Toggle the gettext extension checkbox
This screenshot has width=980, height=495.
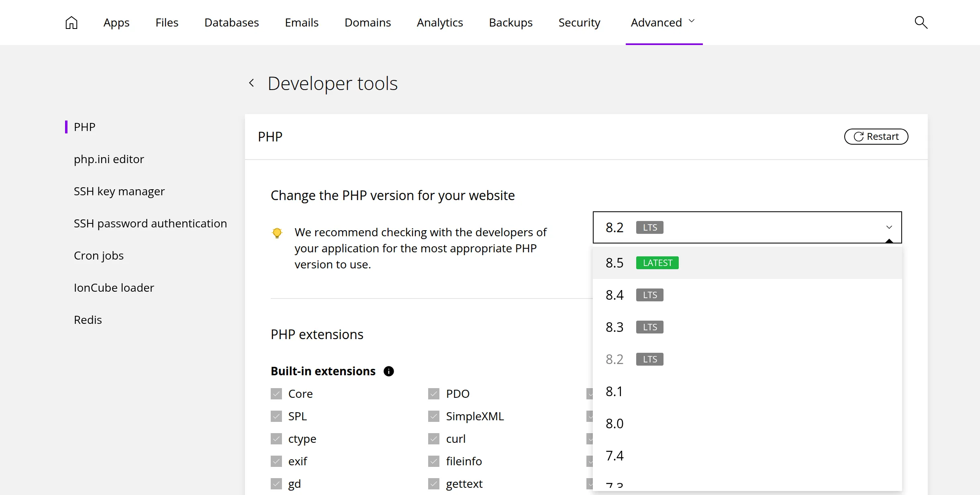tap(434, 484)
